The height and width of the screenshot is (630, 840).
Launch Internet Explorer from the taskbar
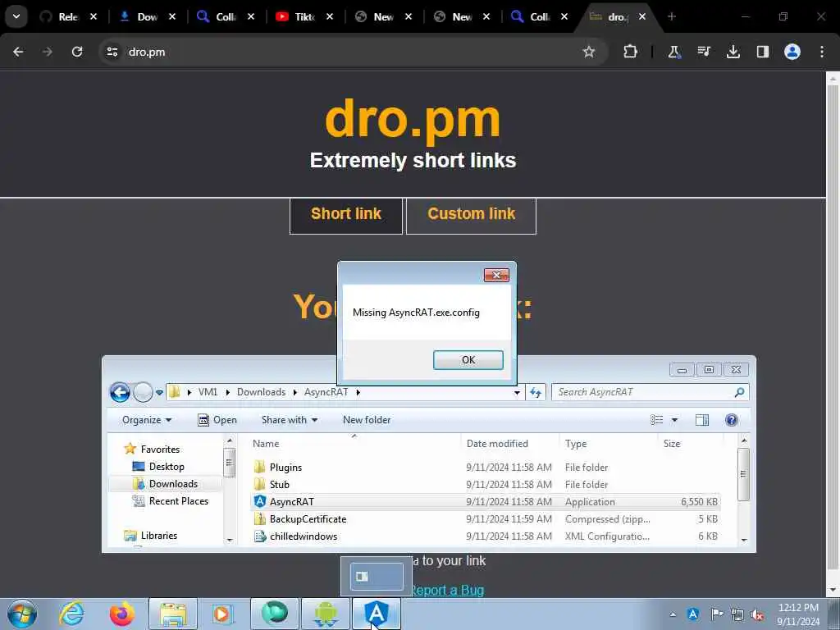[72, 614]
